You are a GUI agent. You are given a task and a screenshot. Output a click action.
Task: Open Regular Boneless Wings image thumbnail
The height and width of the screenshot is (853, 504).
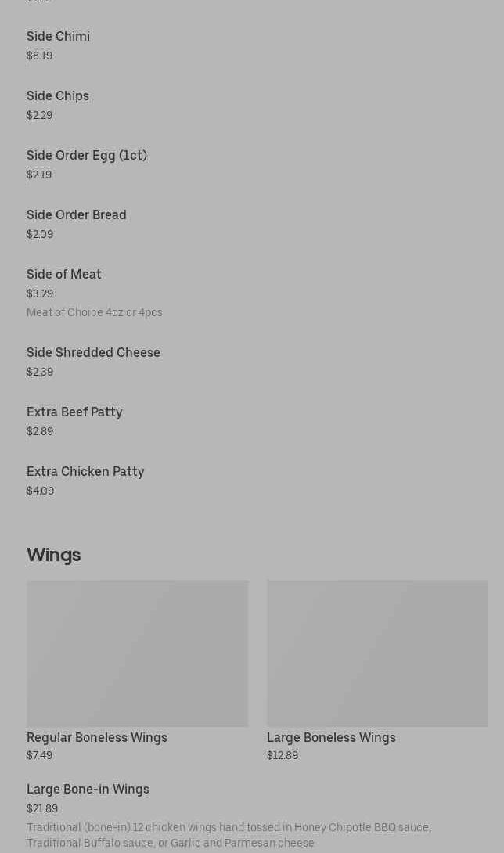point(137,653)
